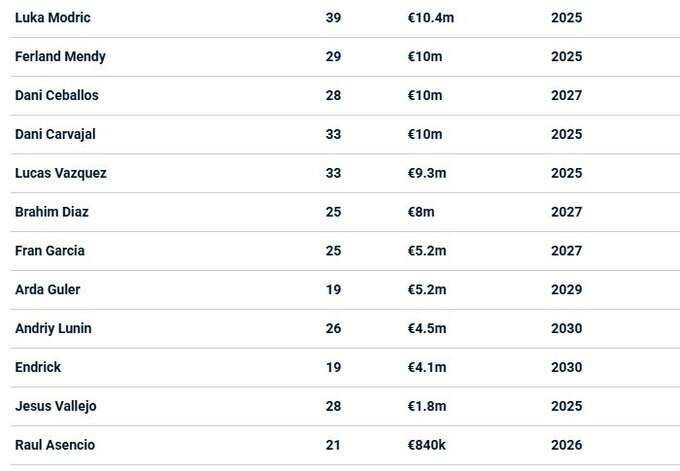Select the €9.3m salary cell
The image size is (680, 471).
[x=426, y=173]
